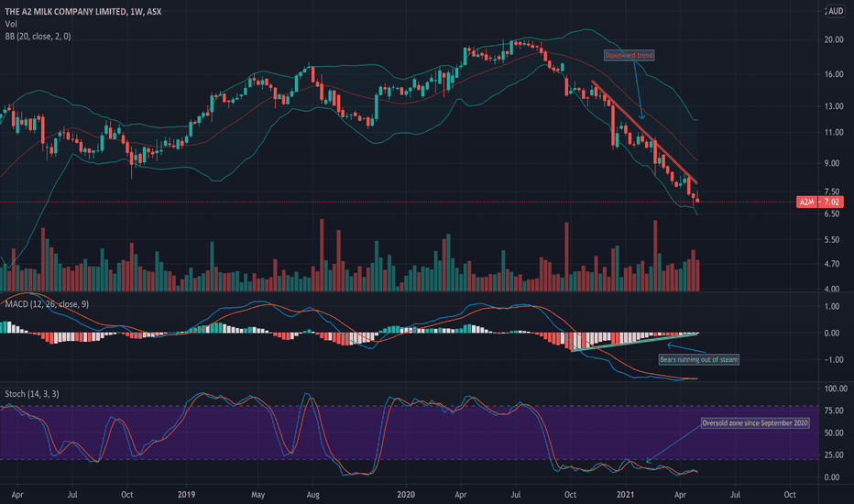Image resolution: width=854 pixels, height=504 pixels.
Task: Select the Bears running out of steam annotation
Action: click(x=699, y=359)
